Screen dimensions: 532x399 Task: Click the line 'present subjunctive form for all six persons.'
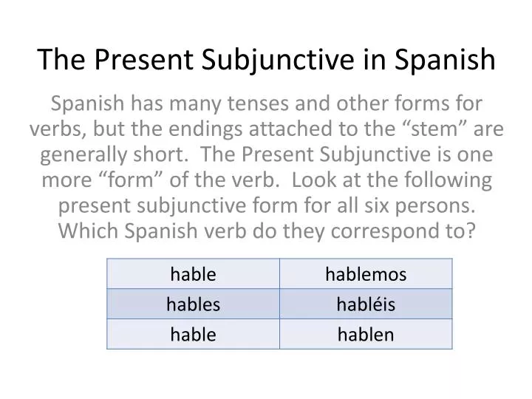point(266,205)
